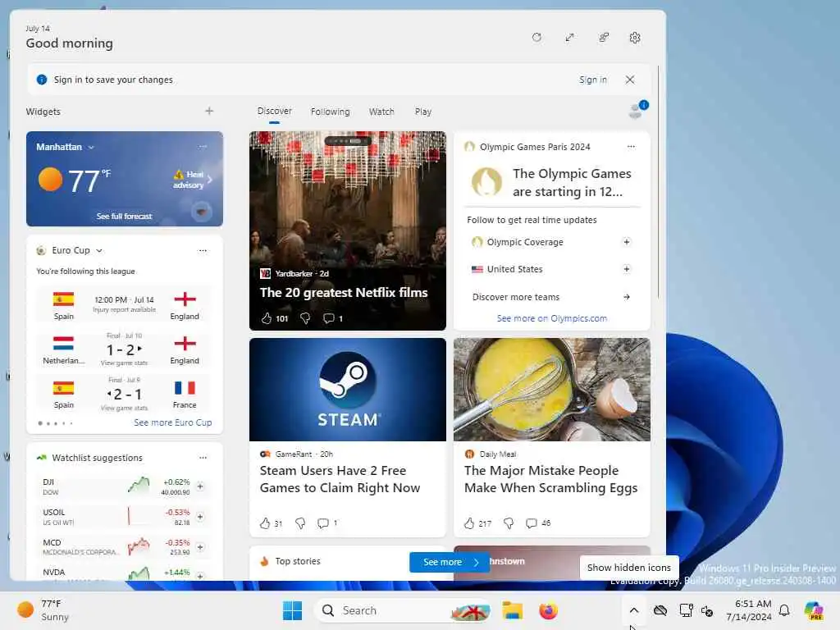Open Spain vs England Jul 14 match

(125, 306)
